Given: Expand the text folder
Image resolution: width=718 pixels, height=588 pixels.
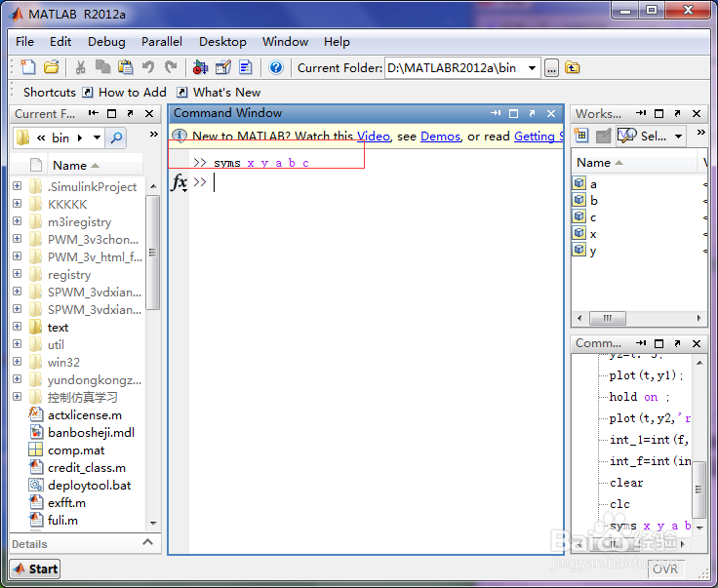Looking at the screenshot, I should [17, 327].
